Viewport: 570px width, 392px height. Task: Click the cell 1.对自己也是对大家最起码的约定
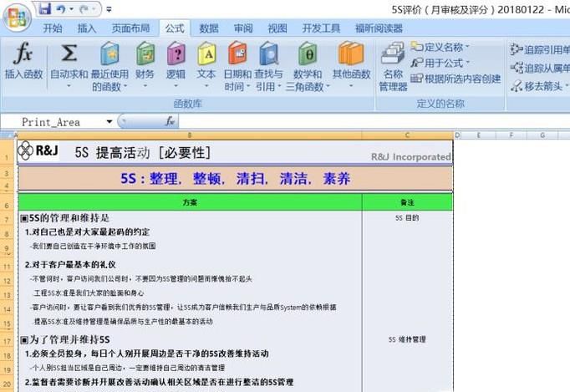coord(87,232)
